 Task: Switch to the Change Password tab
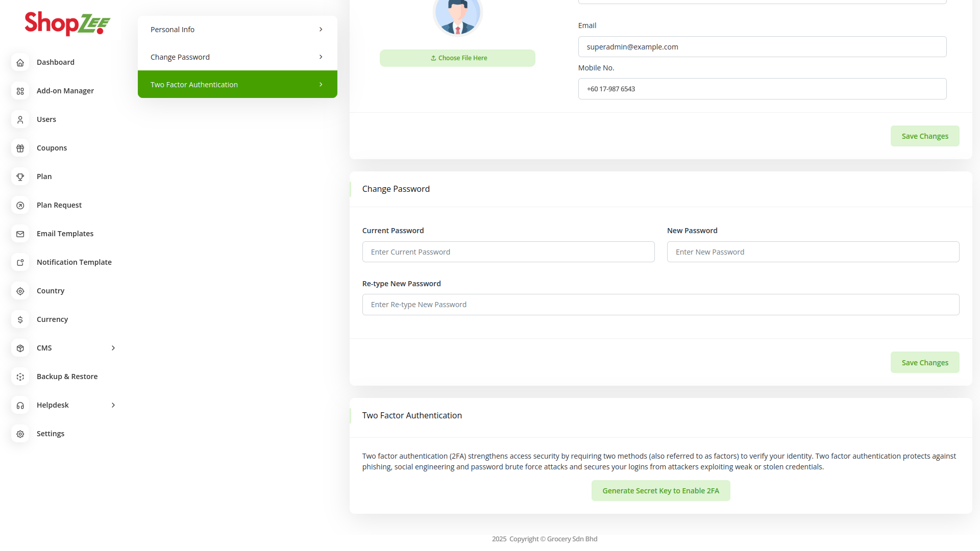coord(237,57)
